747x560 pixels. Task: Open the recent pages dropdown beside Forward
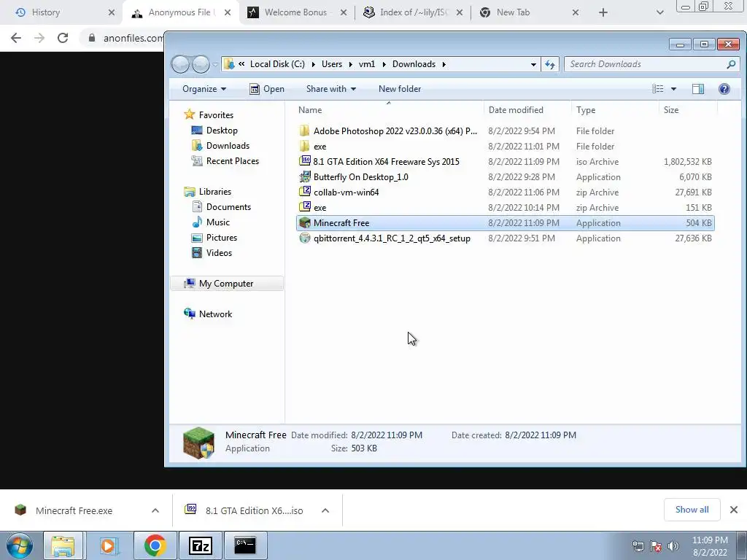pos(215,64)
